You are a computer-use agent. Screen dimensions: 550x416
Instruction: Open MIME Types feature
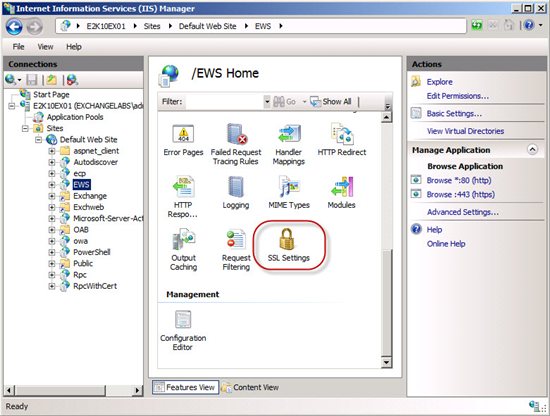pos(289,193)
